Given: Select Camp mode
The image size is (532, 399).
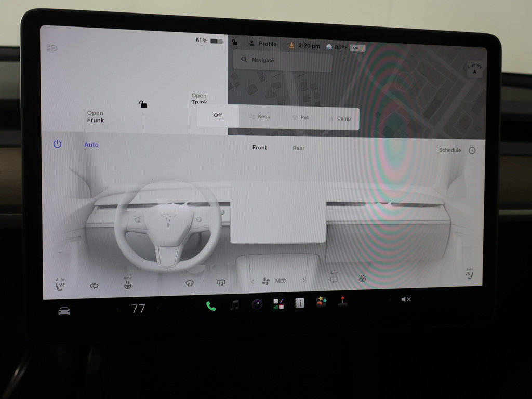Looking at the screenshot, I should tap(340, 119).
